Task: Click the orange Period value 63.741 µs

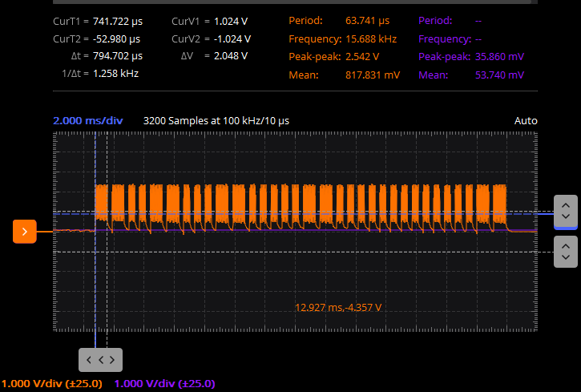Action: pos(368,20)
